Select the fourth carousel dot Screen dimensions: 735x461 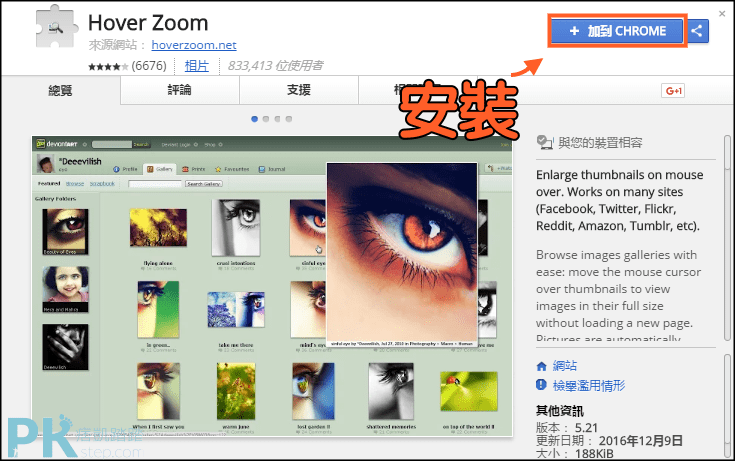point(289,119)
